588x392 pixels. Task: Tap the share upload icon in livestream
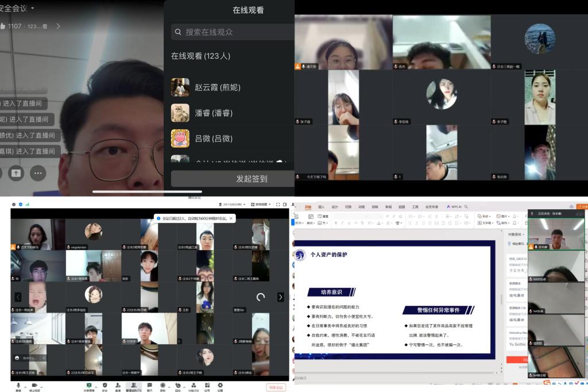tap(16, 173)
